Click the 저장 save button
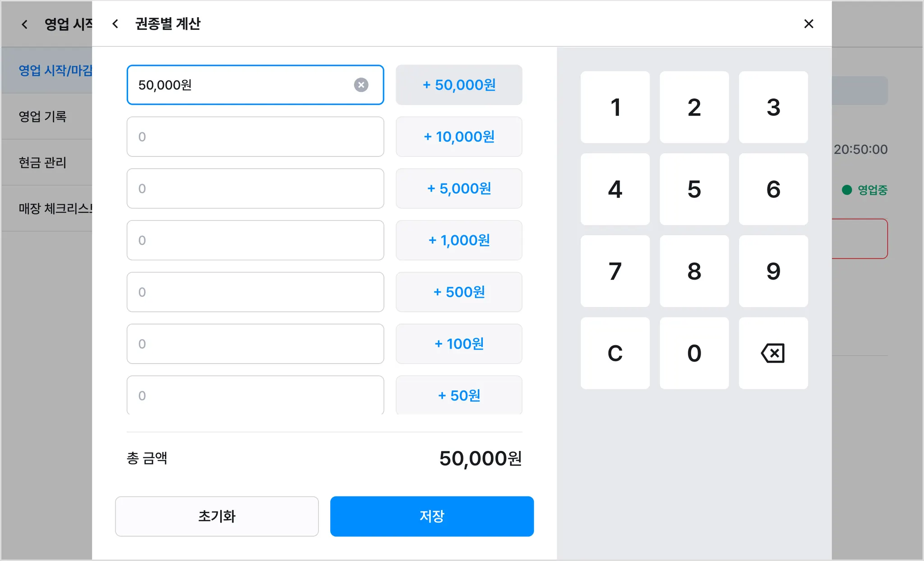Viewport: 924px width, 561px height. (432, 516)
